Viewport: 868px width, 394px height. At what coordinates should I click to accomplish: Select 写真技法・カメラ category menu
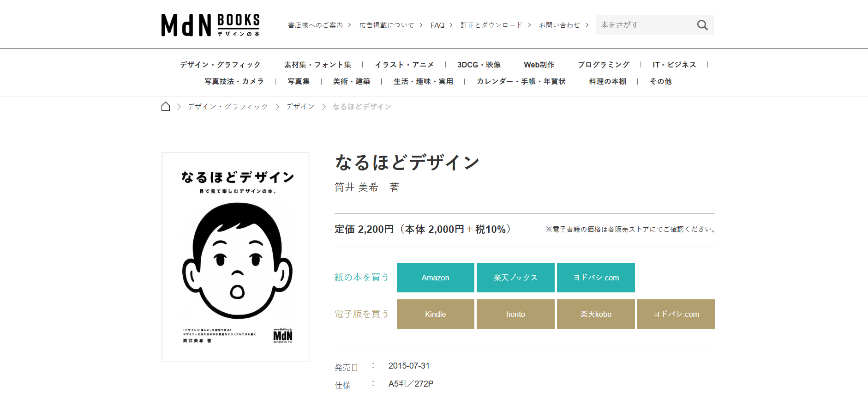(x=234, y=81)
